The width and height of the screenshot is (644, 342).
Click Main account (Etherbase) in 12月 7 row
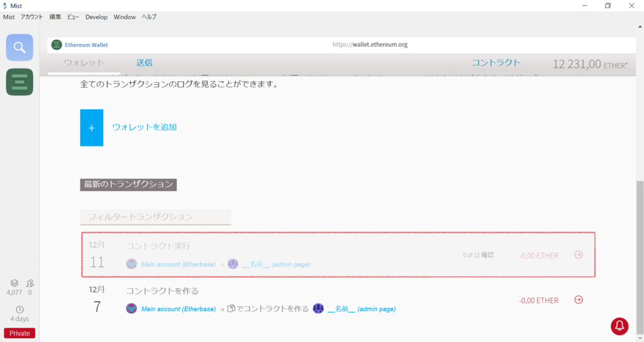click(178, 309)
